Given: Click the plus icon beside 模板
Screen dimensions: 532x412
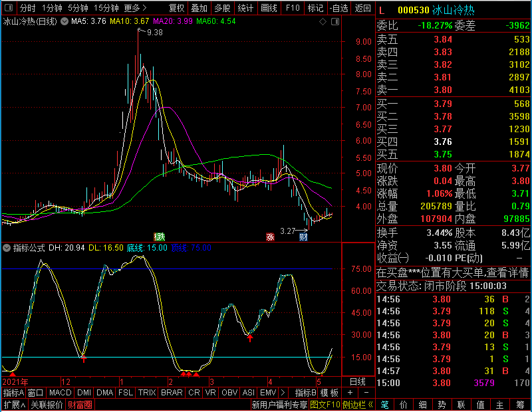Looking at the screenshot, I should (350, 393).
